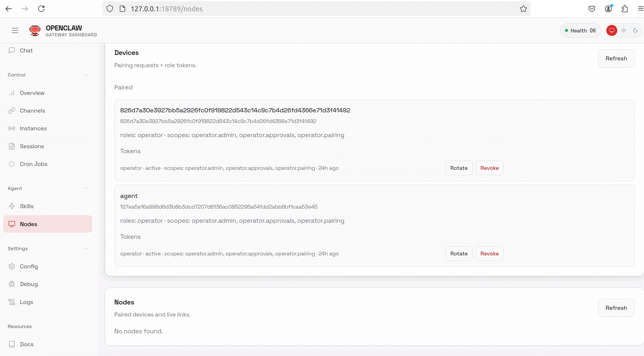
Task: Open Sessions in the sidebar
Action: [x=32, y=146]
